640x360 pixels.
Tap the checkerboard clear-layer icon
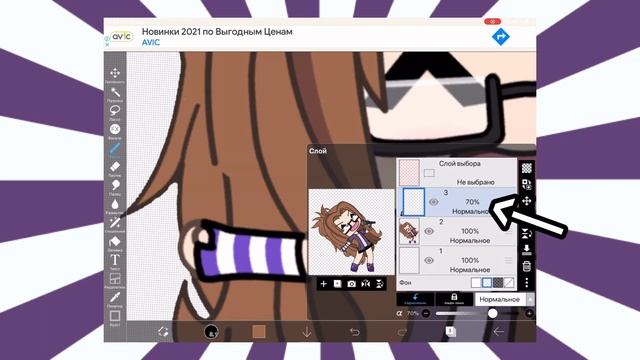527,168
